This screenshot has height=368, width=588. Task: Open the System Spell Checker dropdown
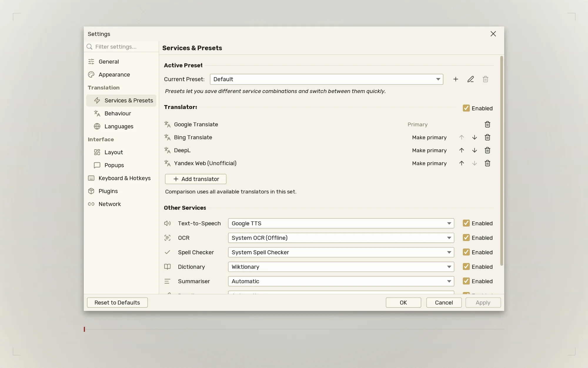click(x=341, y=252)
